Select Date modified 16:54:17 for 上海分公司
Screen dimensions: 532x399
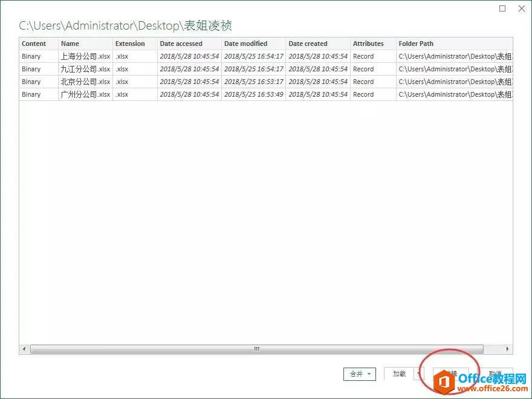254,56
